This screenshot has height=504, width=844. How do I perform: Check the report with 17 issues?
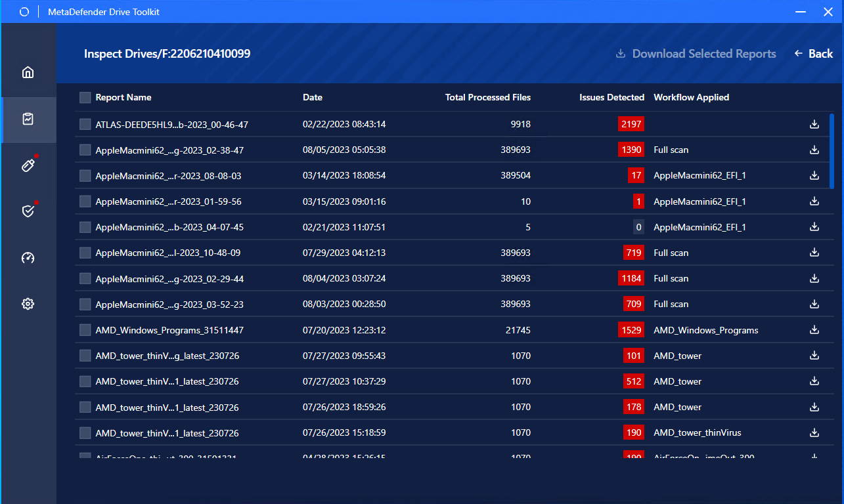(85, 176)
